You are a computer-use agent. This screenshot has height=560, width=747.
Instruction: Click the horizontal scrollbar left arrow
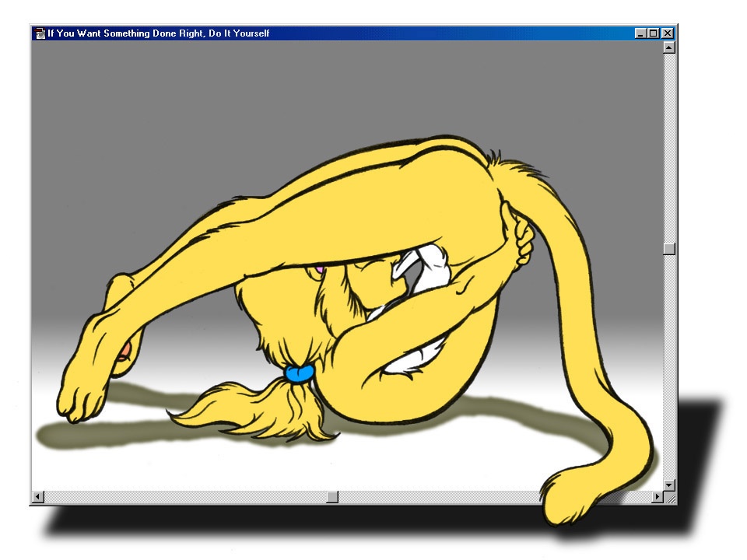point(38,497)
